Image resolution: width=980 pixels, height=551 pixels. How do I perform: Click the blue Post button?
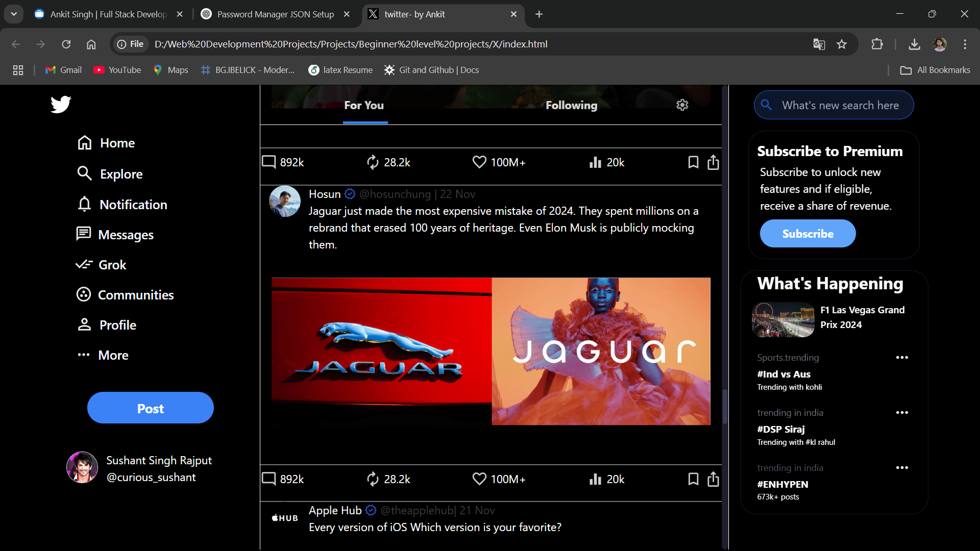[151, 408]
